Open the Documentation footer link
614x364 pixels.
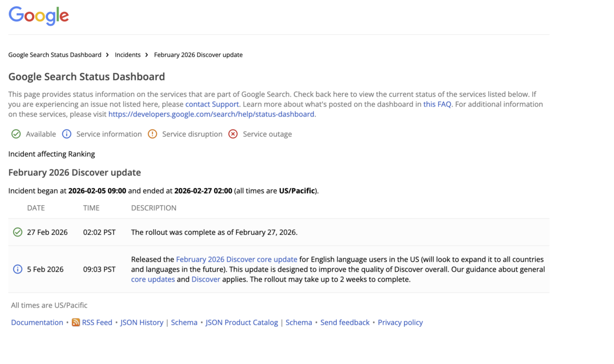click(x=37, y=323)
